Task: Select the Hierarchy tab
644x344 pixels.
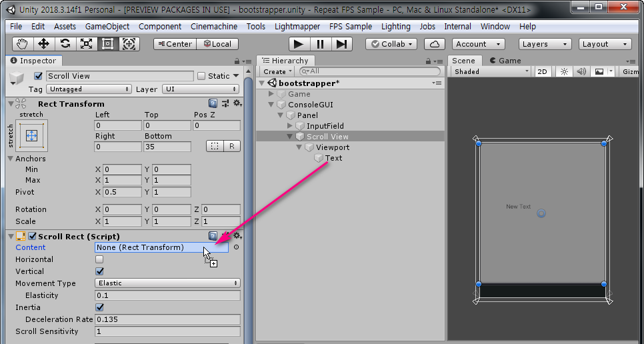Action: tap(285, 61)
